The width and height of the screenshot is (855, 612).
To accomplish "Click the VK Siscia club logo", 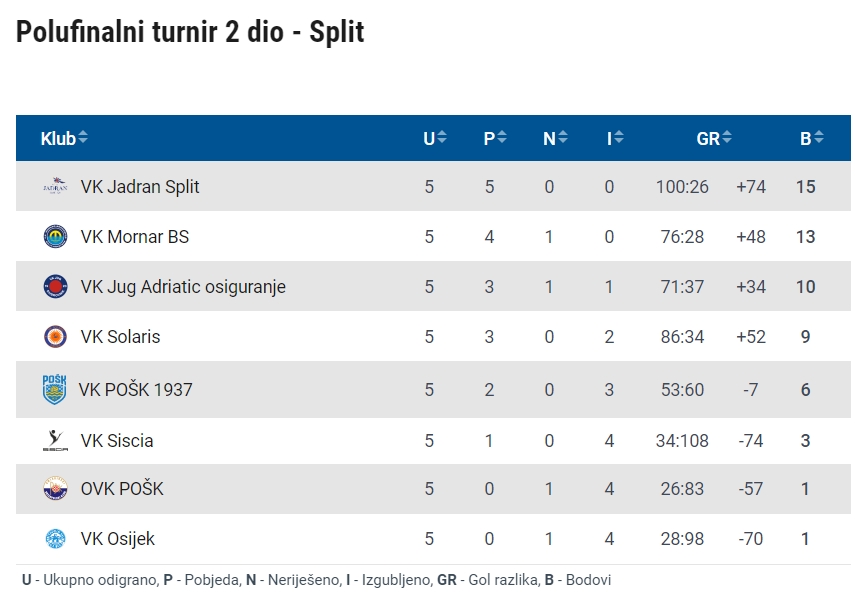I will tap(55, 440).
